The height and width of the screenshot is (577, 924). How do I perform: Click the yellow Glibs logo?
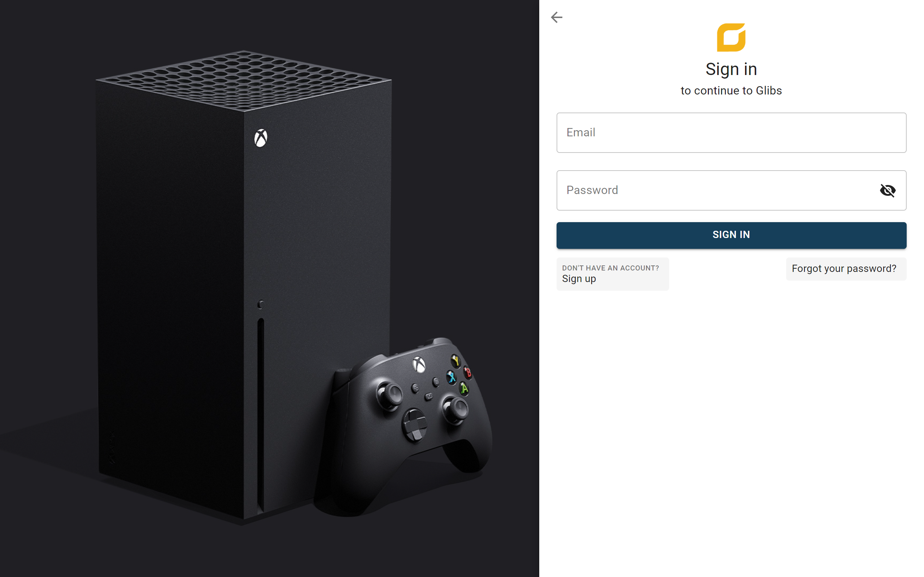pos(731,38)
